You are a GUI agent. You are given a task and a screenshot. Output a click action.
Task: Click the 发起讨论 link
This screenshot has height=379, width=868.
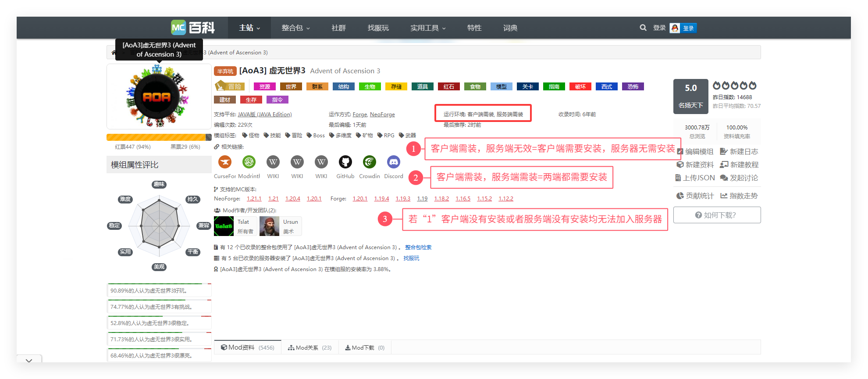pos(739,178)
